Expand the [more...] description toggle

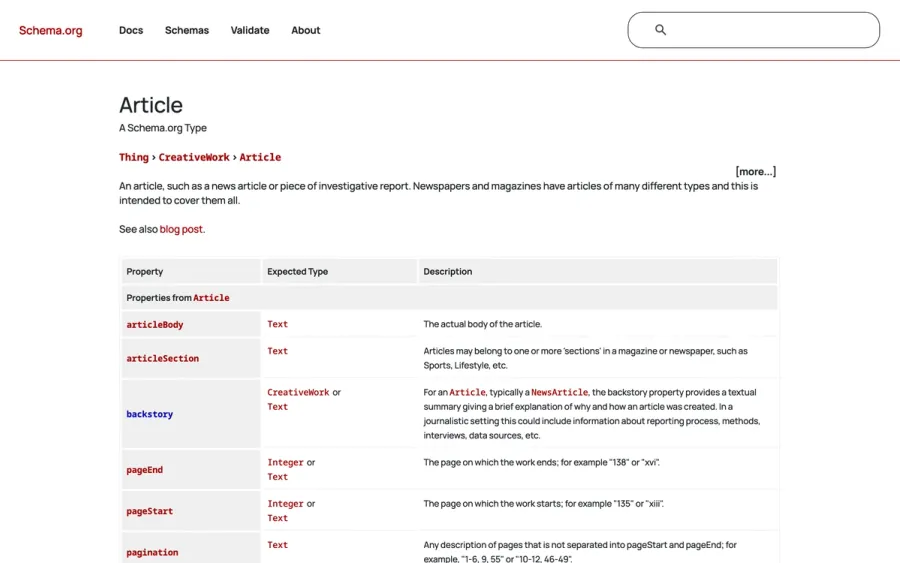click(x=755, y=172)
